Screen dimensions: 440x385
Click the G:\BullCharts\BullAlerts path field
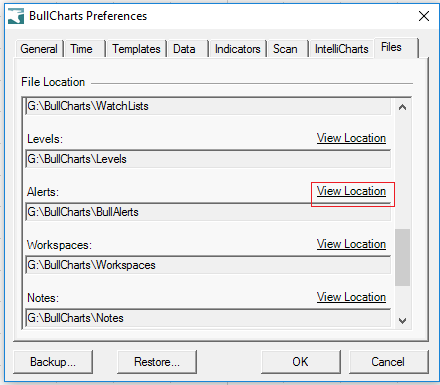208,212
